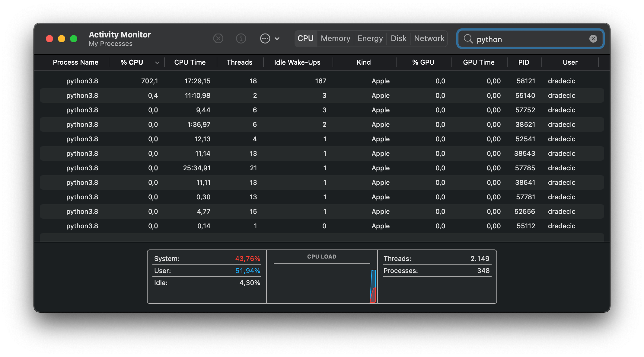
Task: Click the green zoom window button
Action: coord(74,39)
